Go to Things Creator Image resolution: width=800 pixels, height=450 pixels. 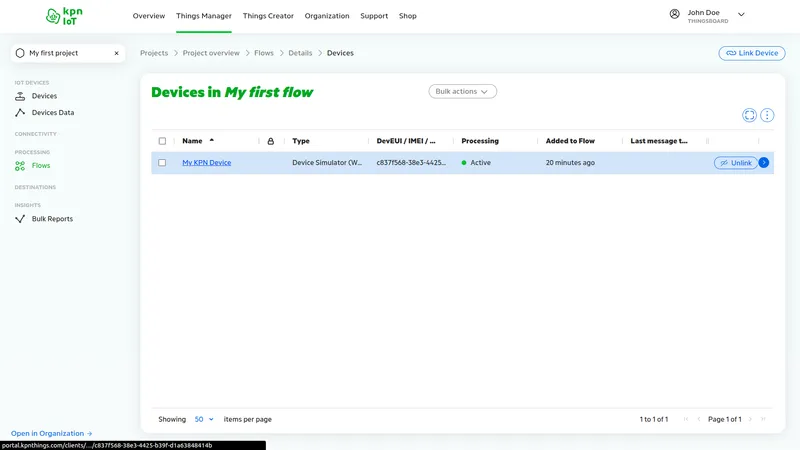(268, 16)
